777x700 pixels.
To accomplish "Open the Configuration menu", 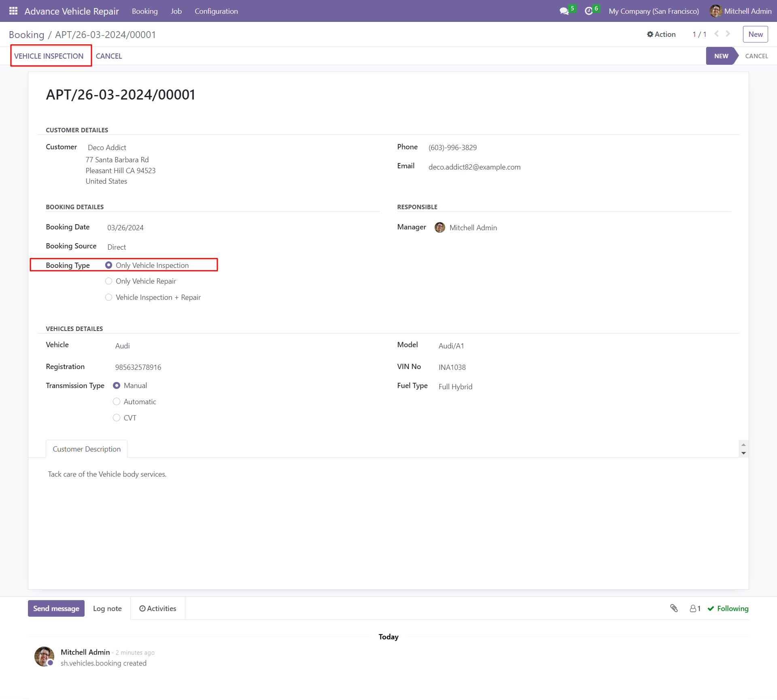I will [x=216, y=11].
